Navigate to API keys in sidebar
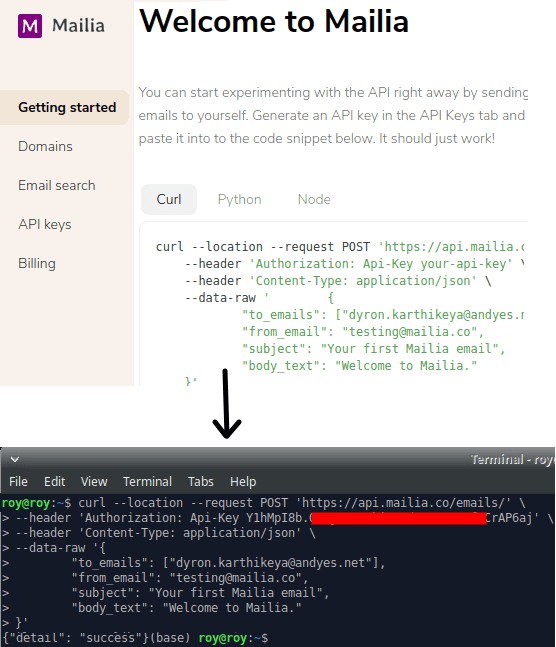Screen dimensions: 556x647 tap(45, 224)
